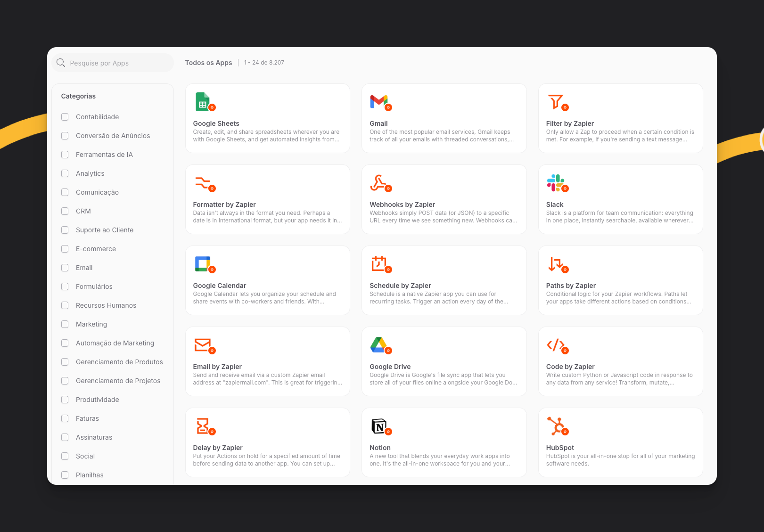Image resolution: width=764 pixels, height=532 pixels.
Task: Check the Suporte ao Cliente checkbox
Action: (65, 230)
